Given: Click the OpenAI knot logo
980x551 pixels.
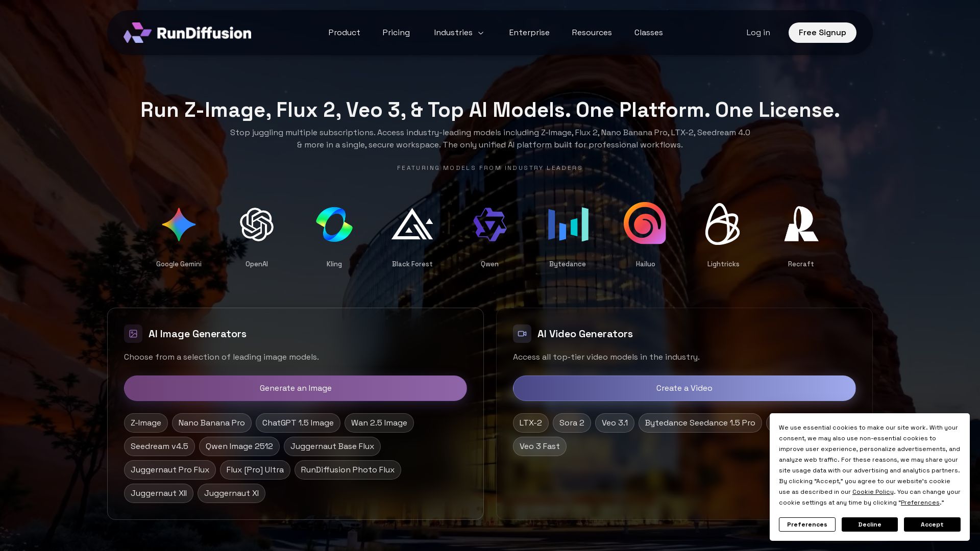Looking at the screenshot, I should pyautogui.click(x=257, y=224).
